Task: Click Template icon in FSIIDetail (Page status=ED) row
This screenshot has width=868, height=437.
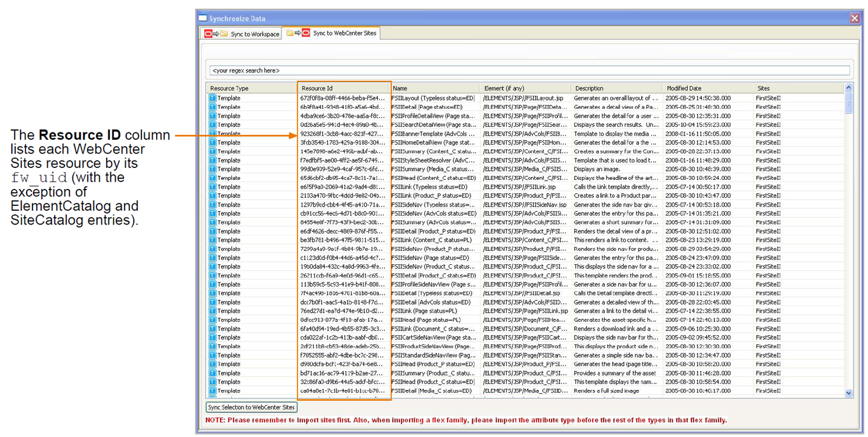Action: [213, 107]
